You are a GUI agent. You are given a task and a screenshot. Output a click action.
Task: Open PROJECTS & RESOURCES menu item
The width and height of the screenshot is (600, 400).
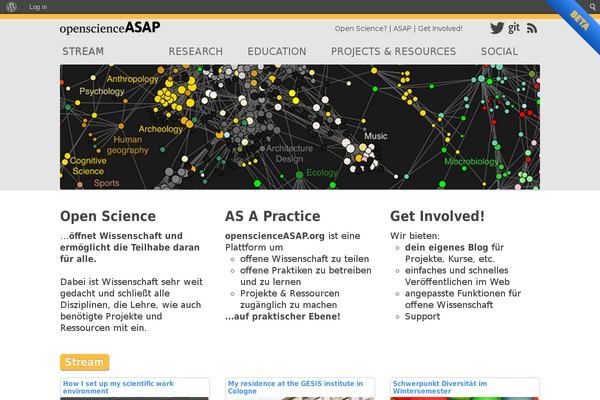pyautogui.click(x=393, y=51)
